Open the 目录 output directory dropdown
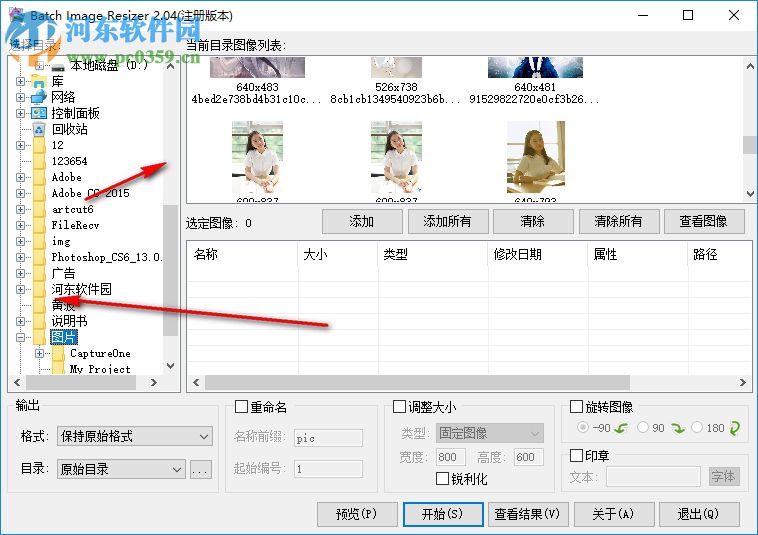The width and height of the screenshot is (758, 535). click(x=121, y=469)
